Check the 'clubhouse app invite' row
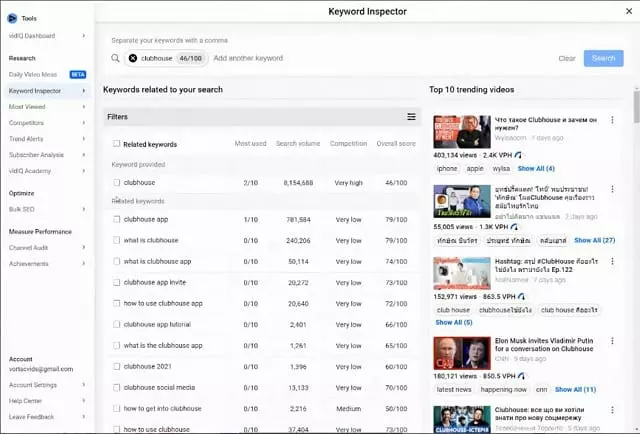Viewport: 640px width, 434px height. tap(116, 282)
